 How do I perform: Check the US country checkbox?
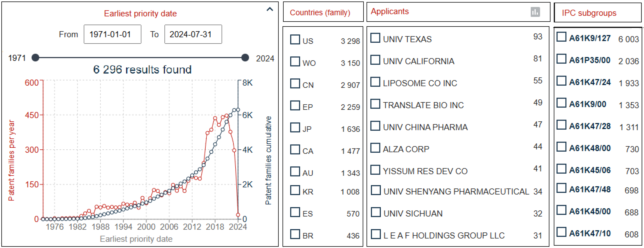[295, 40]
